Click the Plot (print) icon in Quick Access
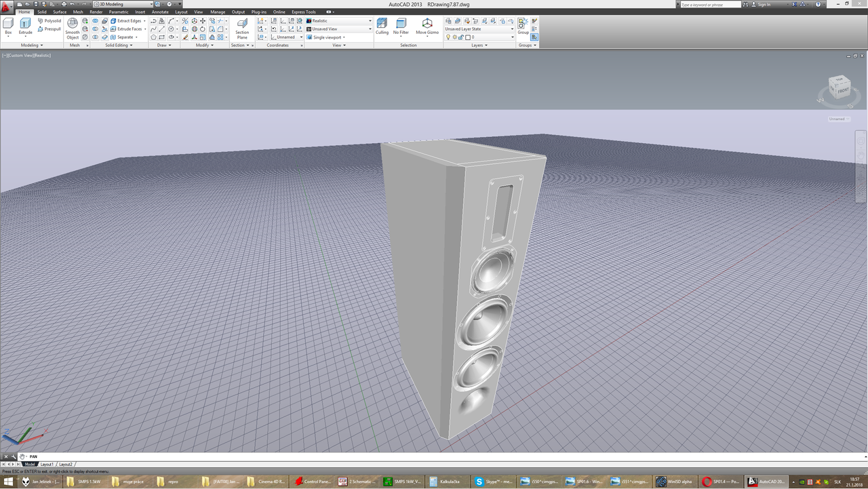 coord(64,4)
